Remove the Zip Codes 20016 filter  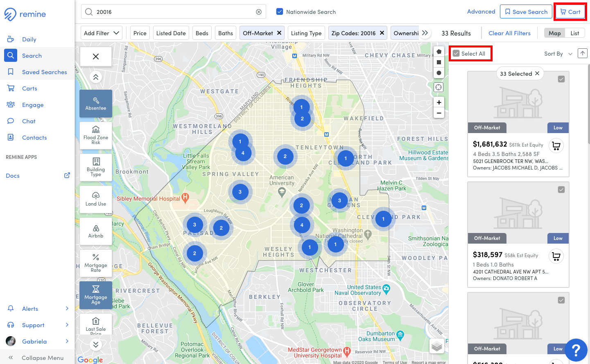(x=382, y=33)
